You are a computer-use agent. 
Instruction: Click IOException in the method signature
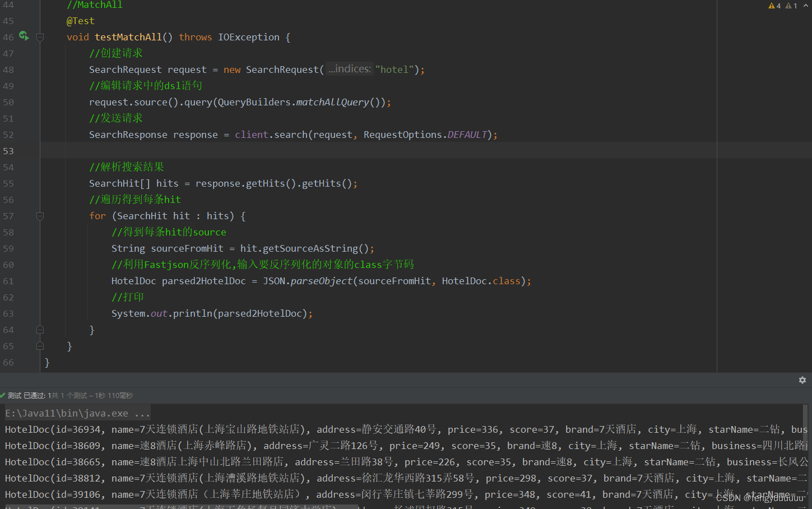pyautogui.click(x=249, y=37)
